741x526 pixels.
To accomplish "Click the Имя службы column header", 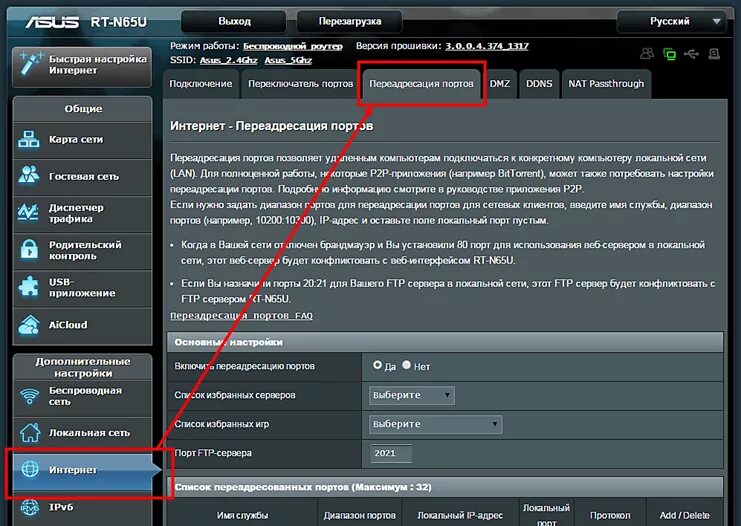I will [x=242, y=515].
